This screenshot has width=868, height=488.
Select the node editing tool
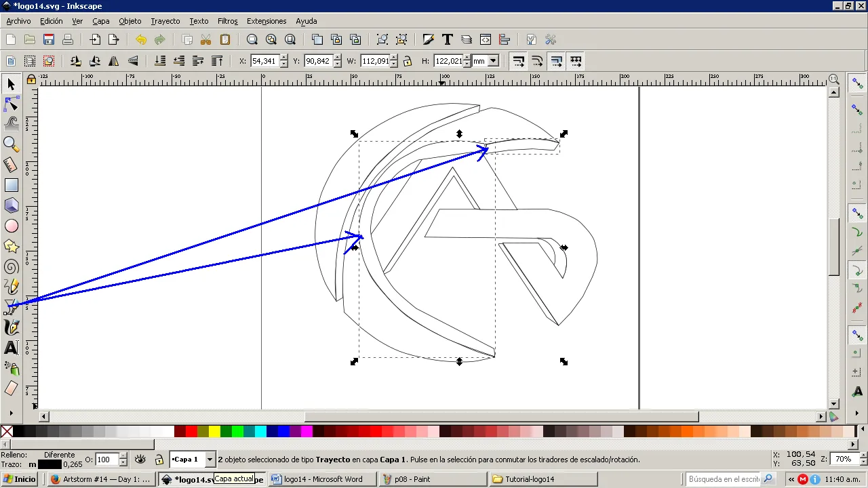[12, 104]
